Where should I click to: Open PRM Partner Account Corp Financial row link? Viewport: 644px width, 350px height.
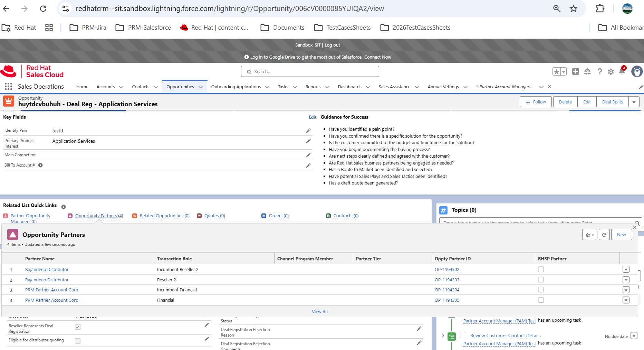(x=51, y=300)
